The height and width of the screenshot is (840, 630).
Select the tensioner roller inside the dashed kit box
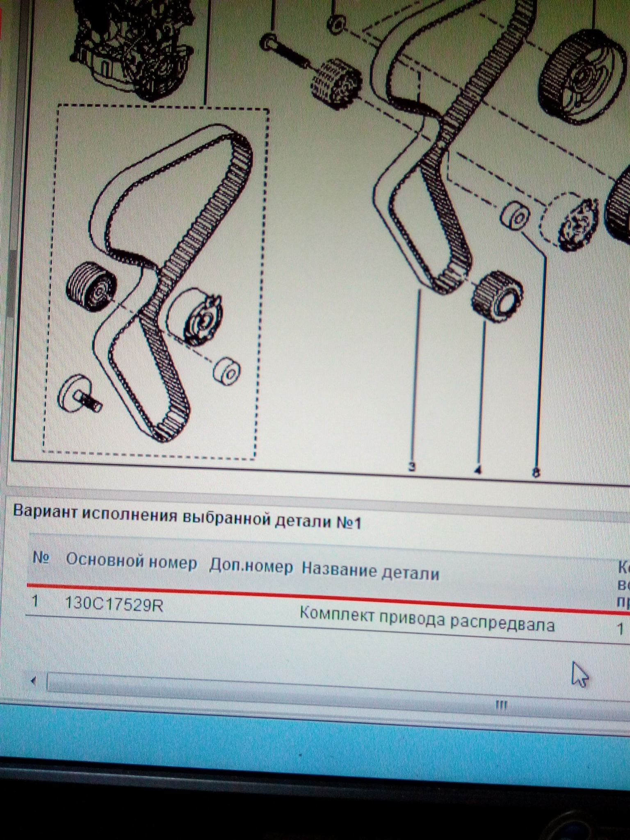[196, 315]
